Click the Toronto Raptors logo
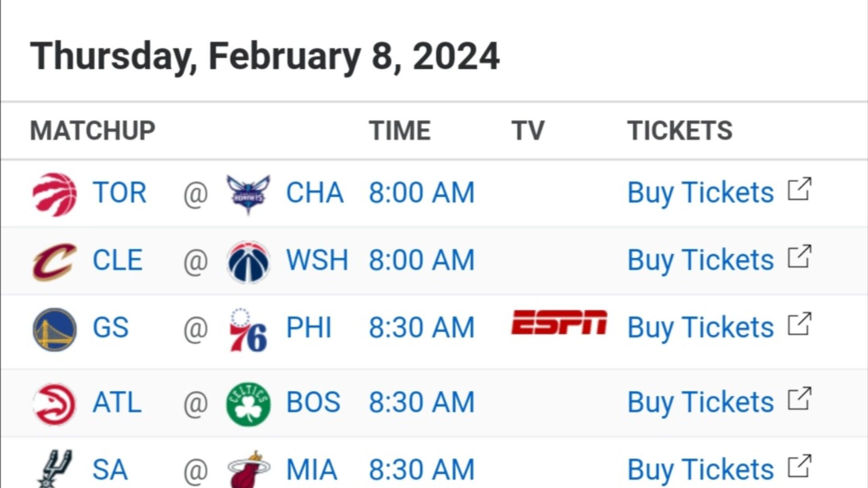Screen dimensions: 868x488 [55, 194]
